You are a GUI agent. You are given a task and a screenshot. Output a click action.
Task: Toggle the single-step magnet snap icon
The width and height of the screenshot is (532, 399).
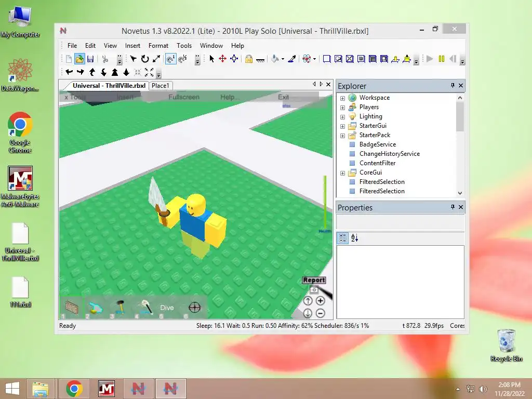point(170,59)
